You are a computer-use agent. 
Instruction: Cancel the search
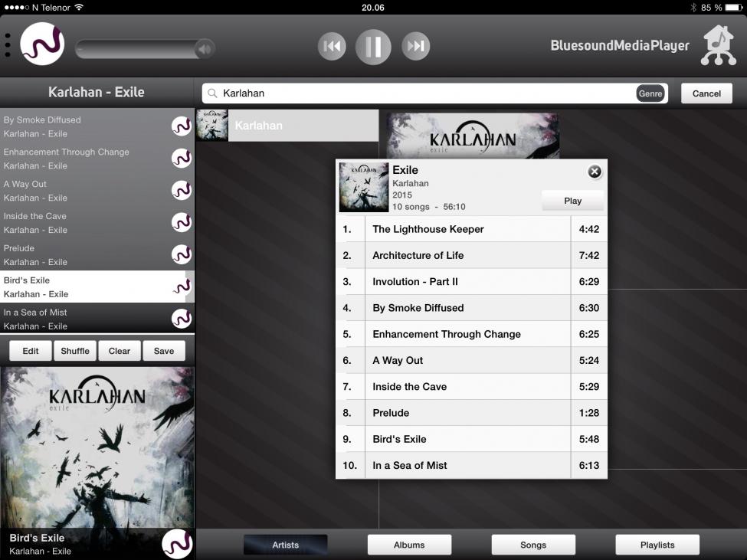pos(706,93)
